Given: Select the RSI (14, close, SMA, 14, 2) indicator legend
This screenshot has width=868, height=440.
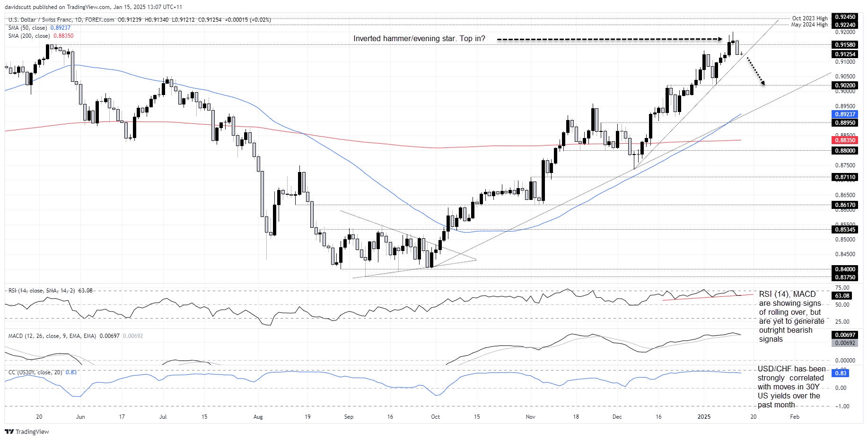Looking at the screenshot, I should coord(50,291).
